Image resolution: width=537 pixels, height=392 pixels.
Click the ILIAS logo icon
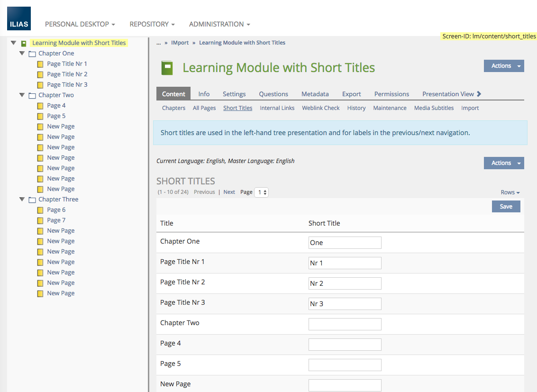(x=19, y=19)
